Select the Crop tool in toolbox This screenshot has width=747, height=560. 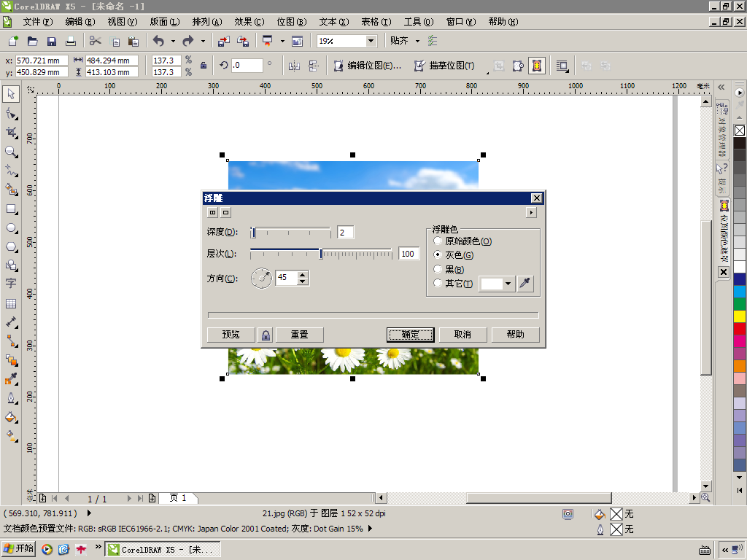[x=10, y=133]
